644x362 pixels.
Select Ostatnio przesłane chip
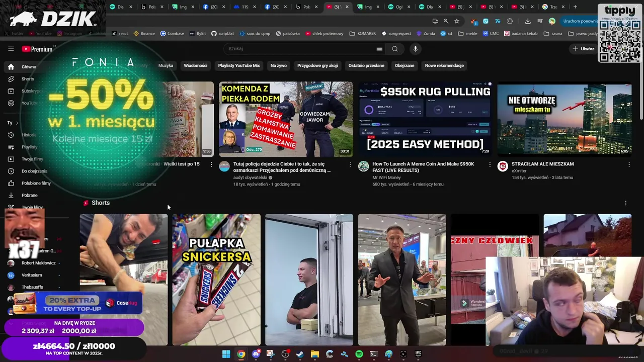click(366, 65)
